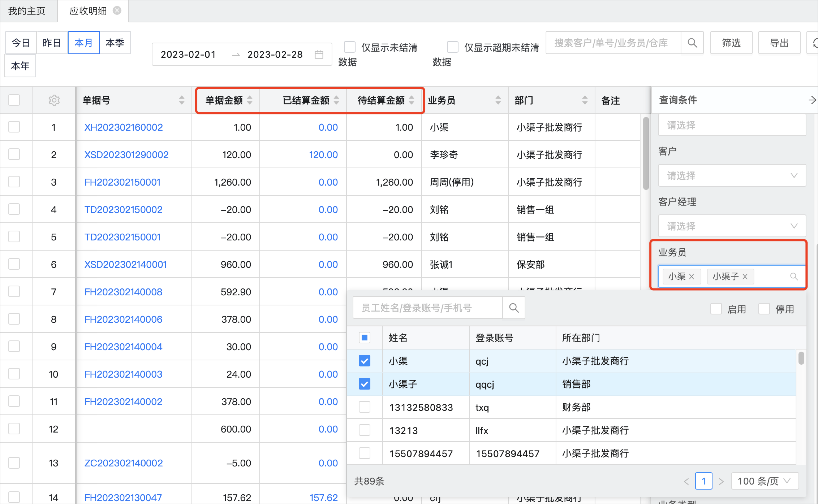This screenshot has width=818, height=504.
Task: Uncheck employee 小渠 checkbox
Action: point(364,361)
